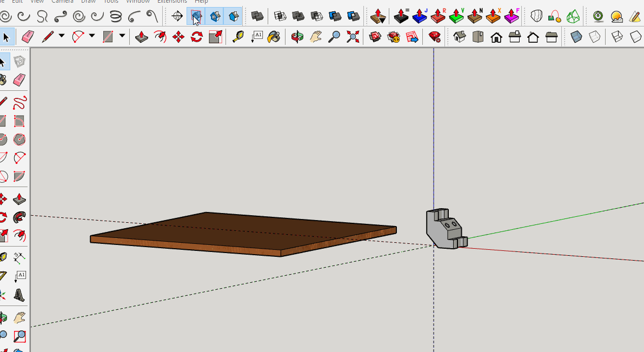Viewport: 644px width, 352px height.
Task: Select the Follow Push Pull F icon
Action: click(512, 16)
